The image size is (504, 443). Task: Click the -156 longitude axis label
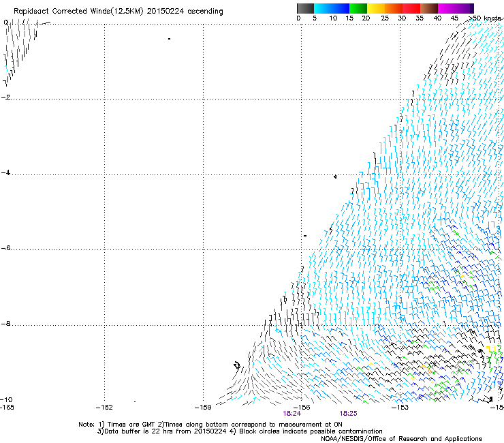point(302,408)
